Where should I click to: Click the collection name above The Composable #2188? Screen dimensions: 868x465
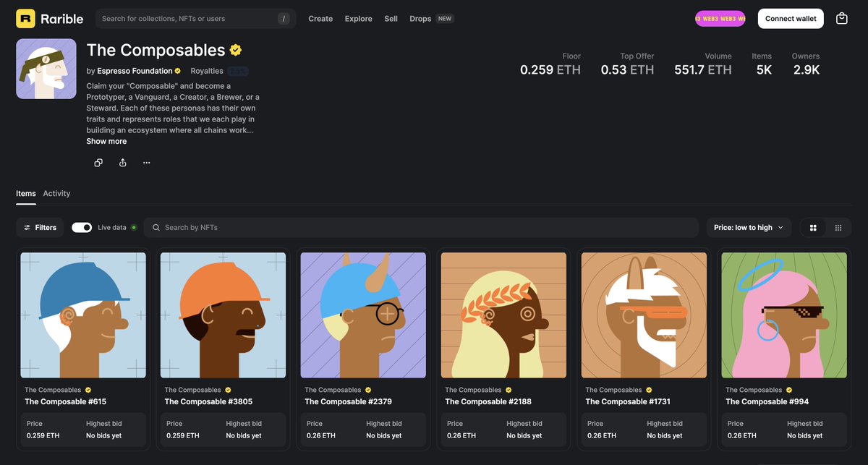pyautogui.click(x=473, y=391)
